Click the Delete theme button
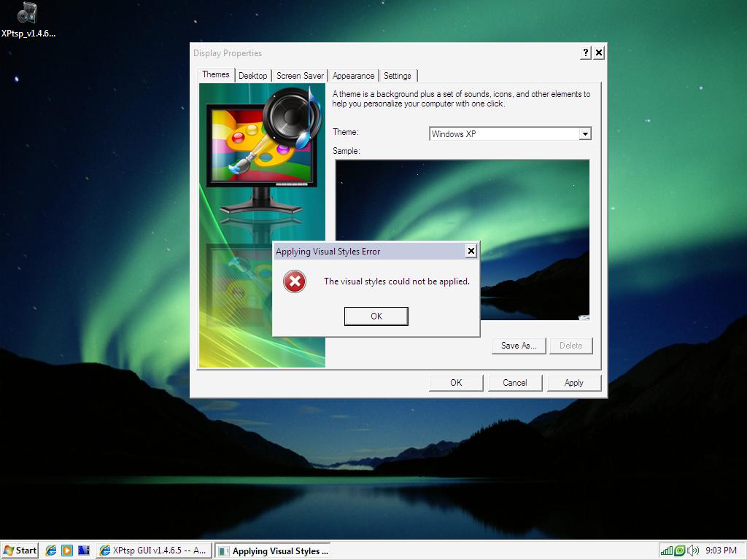 (x=570, y=346)
